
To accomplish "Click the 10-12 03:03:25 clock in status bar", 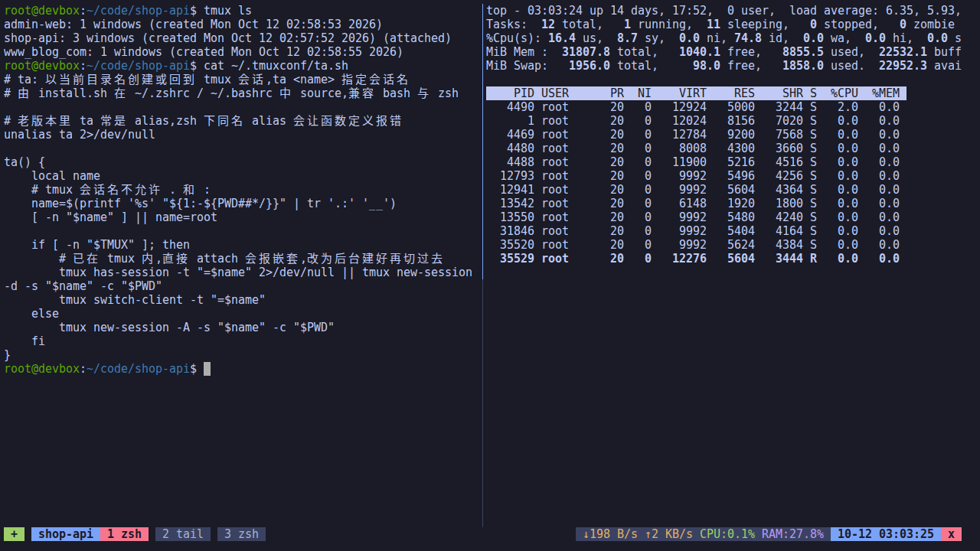I will click(886, 534).
